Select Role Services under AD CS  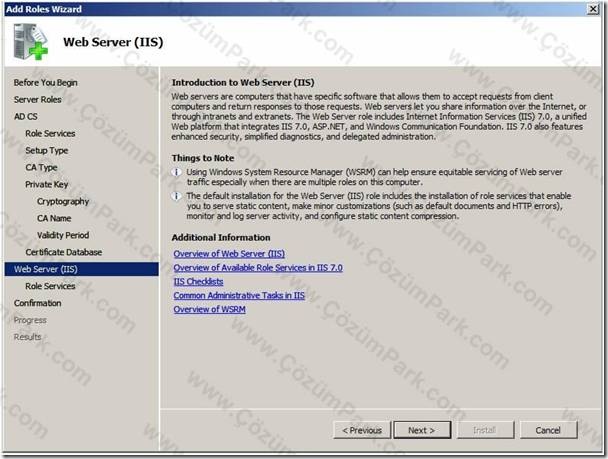pyautogui.click(x=50, y=133)
